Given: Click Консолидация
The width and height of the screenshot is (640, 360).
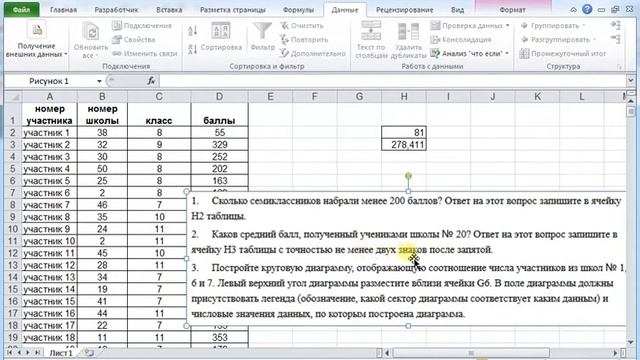Looking at the screenshot, I should tap(461, 40).
